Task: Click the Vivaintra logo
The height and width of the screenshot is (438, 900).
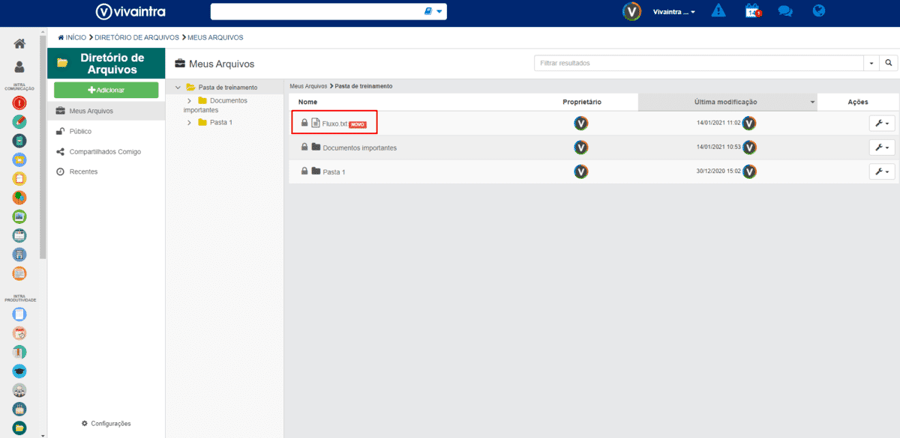Action: 130,11
